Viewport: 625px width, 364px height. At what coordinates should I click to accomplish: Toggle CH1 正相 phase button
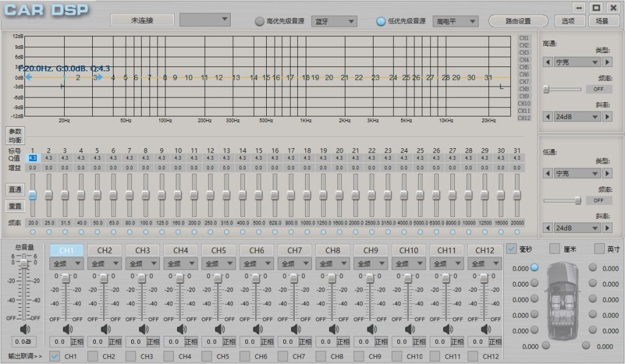tap(77, 341)
